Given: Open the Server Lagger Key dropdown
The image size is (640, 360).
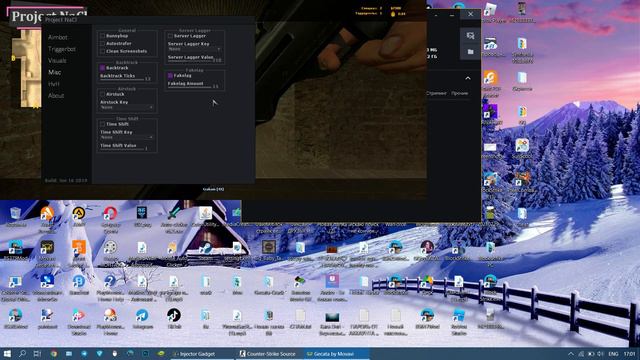Looking at the screenshot, I should [195, 49].
